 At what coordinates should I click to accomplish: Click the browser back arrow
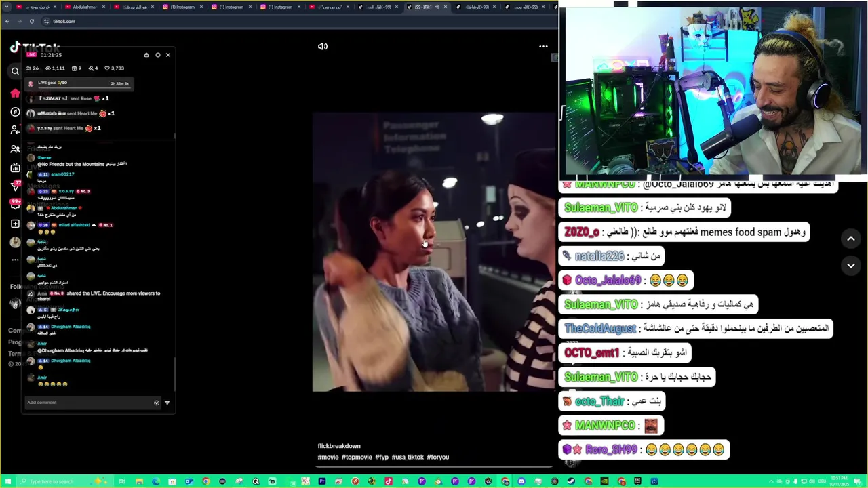coord(7,21)
